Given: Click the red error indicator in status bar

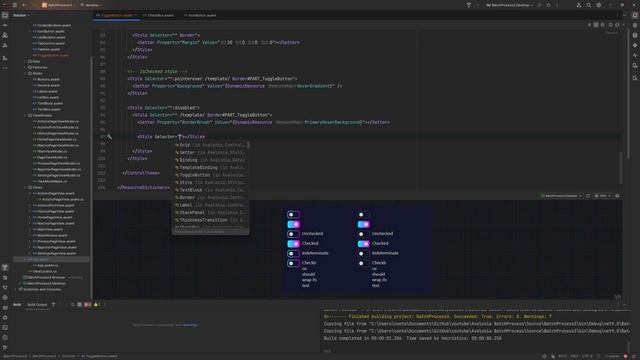Looking at the screenshot, I should point(625,356).
